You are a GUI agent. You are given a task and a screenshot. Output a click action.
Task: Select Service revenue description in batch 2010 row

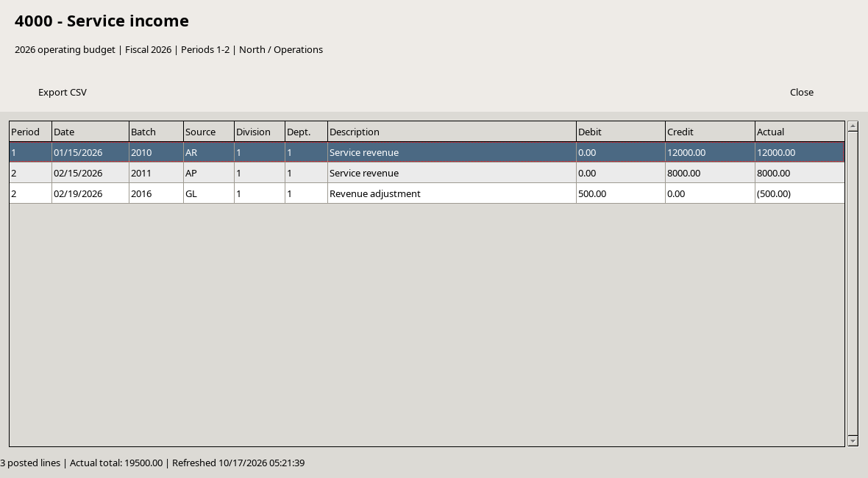coord(452,152)
